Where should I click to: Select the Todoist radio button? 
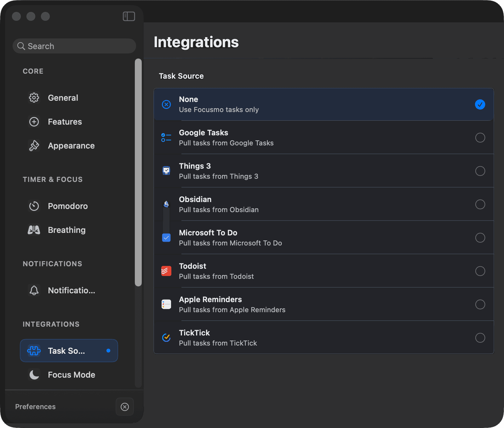pyautogui.click(x=480, y=271)
